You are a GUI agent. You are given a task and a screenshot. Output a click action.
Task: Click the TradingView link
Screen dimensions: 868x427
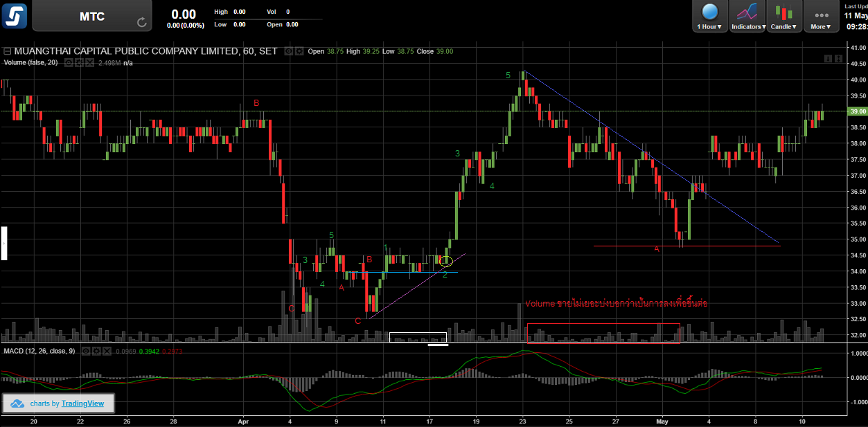82,403
